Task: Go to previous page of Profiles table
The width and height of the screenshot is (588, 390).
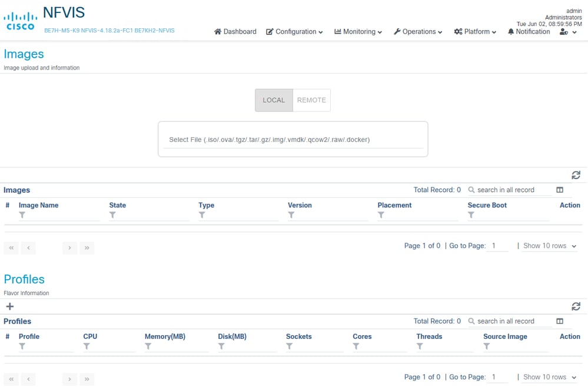Action: pos(28,379)
